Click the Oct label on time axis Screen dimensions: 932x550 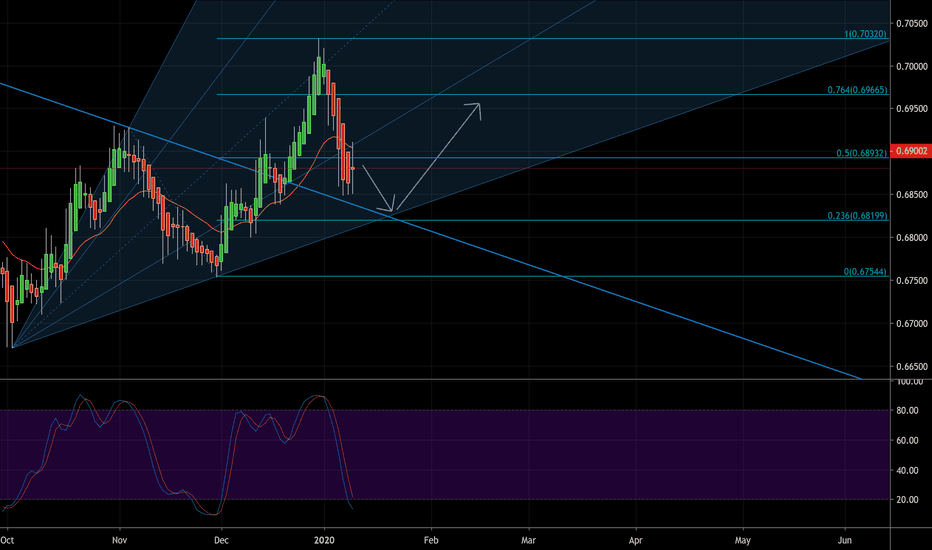[x=7, y=540]
